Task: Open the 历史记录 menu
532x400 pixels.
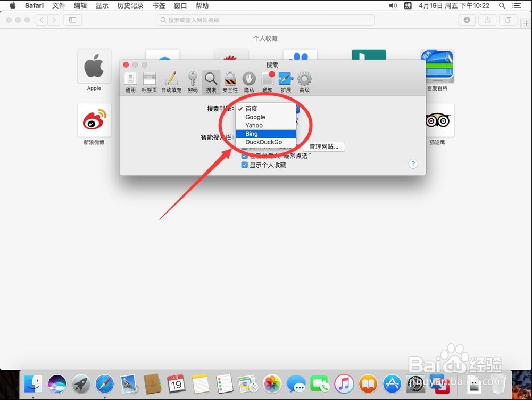Action: pyautogui.click(x=130, y=5)
